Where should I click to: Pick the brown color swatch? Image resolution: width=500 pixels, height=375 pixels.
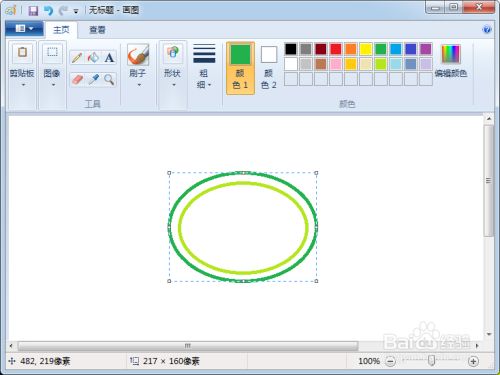(x=321, y=64)
